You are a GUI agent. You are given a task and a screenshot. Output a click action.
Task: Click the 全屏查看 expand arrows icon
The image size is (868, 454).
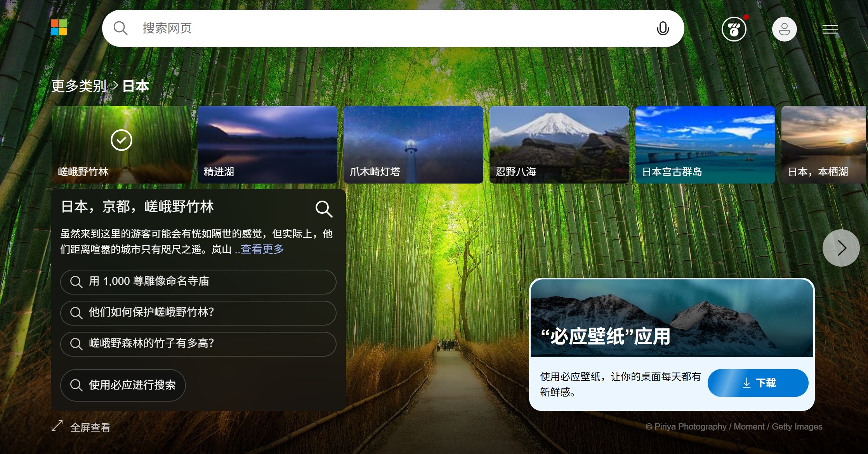[57, 426]
